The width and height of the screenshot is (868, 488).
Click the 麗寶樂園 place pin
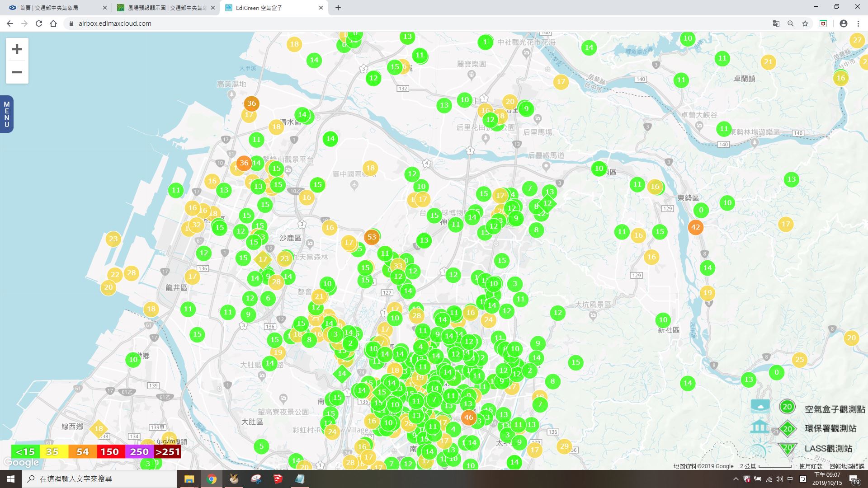tap(472, 75)
